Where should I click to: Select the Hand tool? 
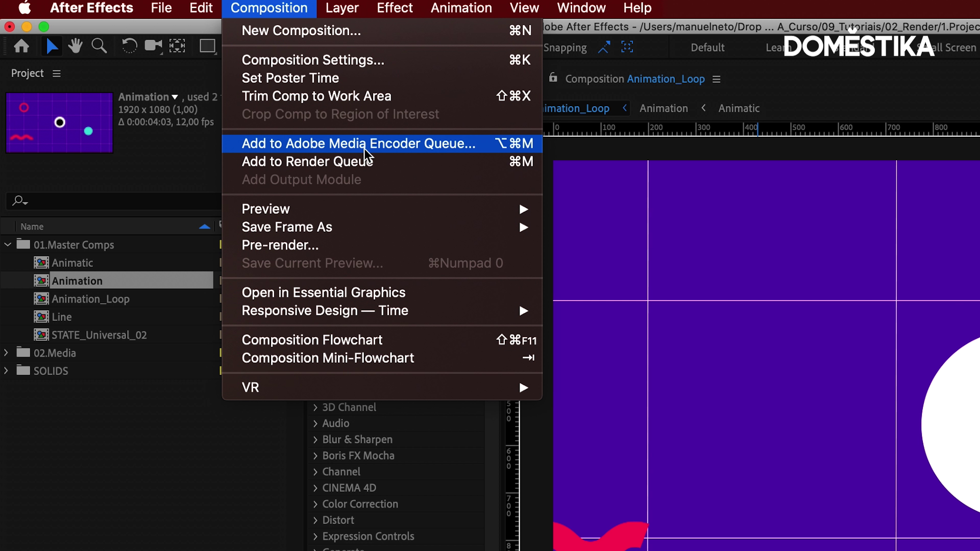click(x=75, y=46)
